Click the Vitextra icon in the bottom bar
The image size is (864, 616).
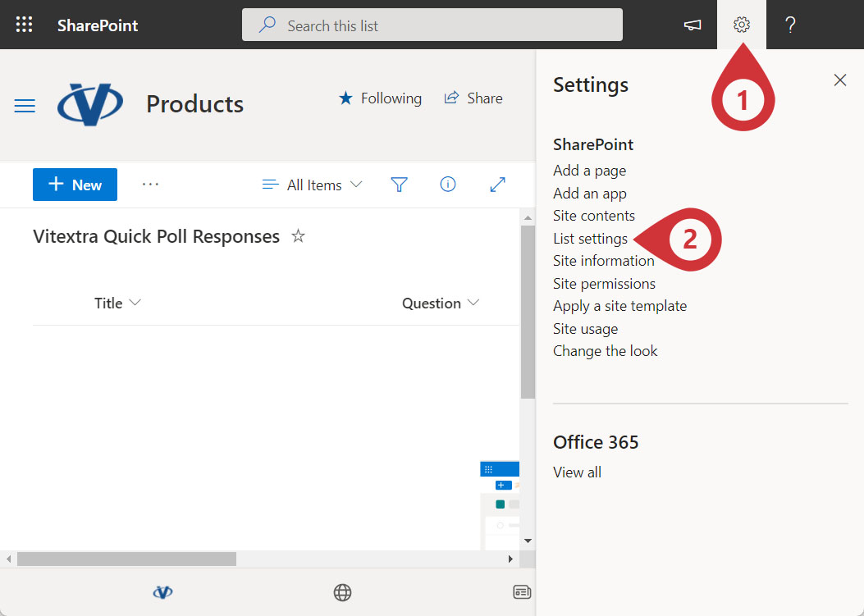[162, 592]
